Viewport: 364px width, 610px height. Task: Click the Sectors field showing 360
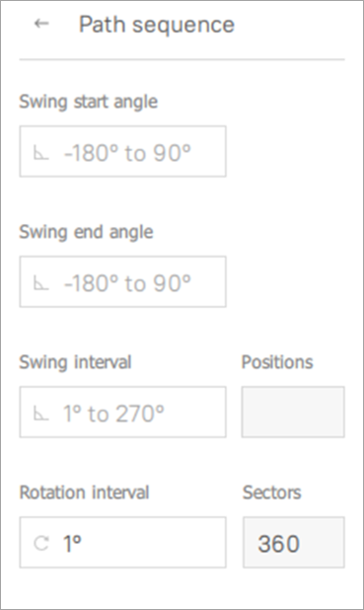[x=294, y=542]
